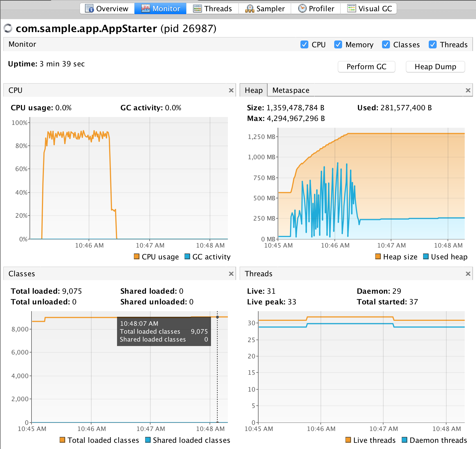Screen dimensions: 476x449
Task: Close the Classes panel
Action: click(231, 274)
